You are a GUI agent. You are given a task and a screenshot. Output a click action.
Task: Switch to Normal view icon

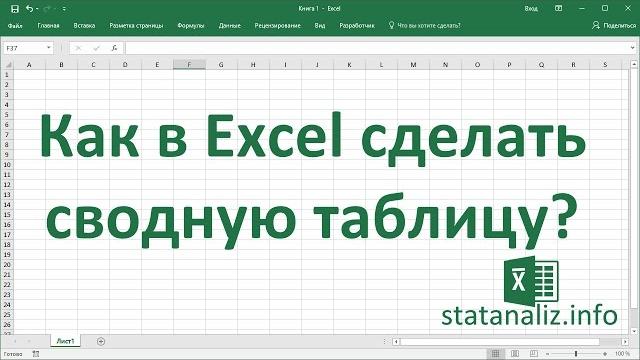point(495,354)
